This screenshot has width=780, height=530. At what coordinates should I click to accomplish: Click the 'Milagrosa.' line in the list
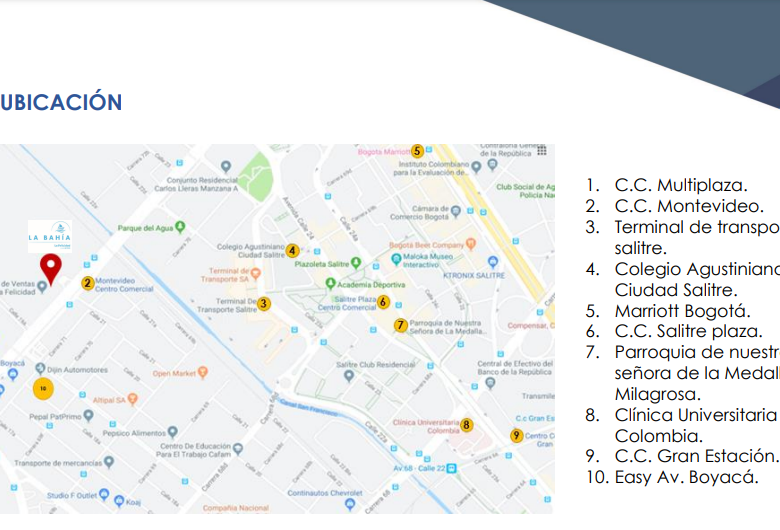[x=658, y=394]
